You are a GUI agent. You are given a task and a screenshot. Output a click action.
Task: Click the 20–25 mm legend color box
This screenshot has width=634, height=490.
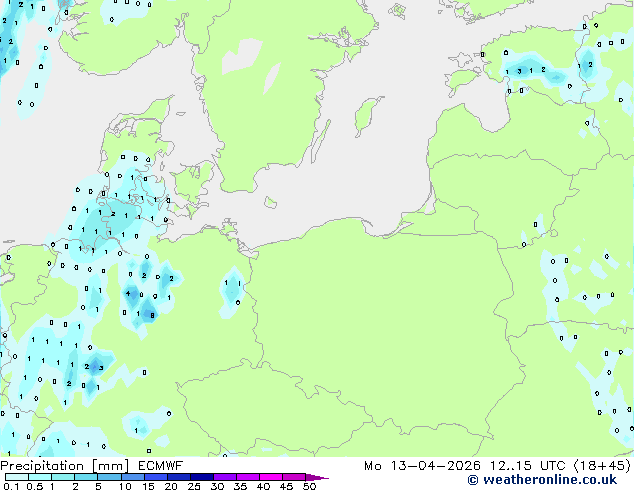(x=178, y=477)
